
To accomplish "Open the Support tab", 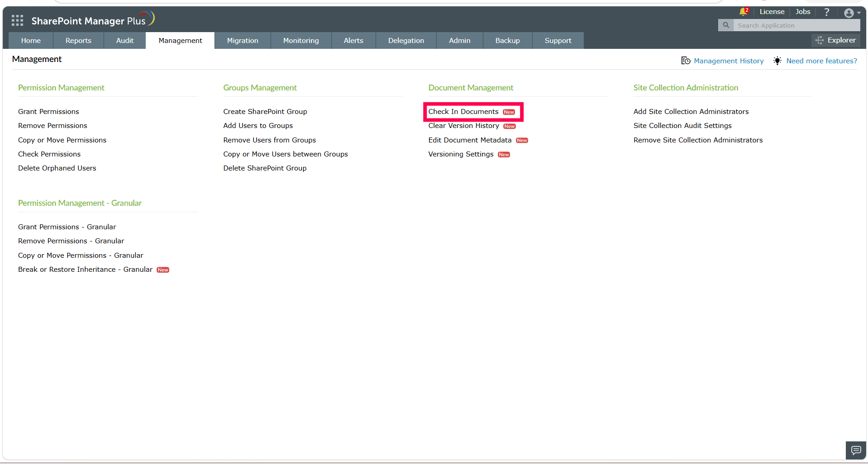I will 558,41.
